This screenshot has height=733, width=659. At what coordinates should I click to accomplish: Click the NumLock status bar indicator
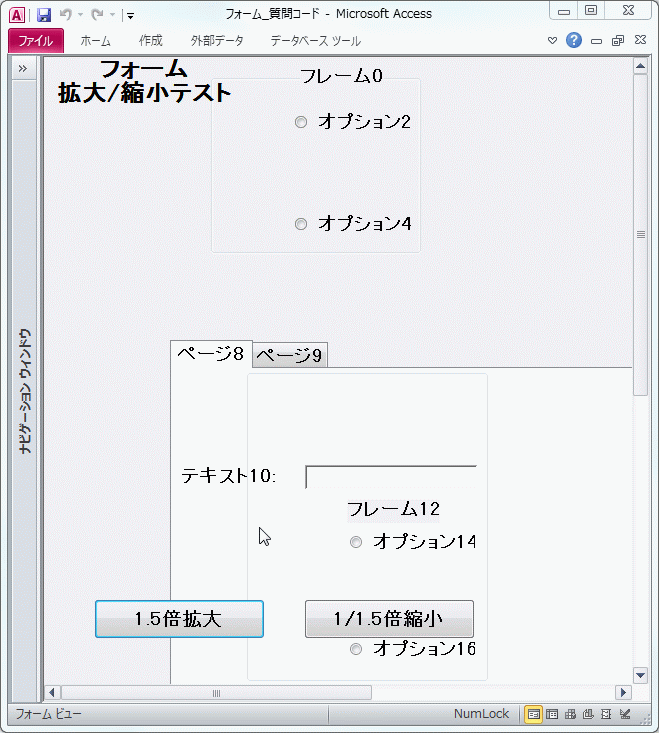coord(481,714)
